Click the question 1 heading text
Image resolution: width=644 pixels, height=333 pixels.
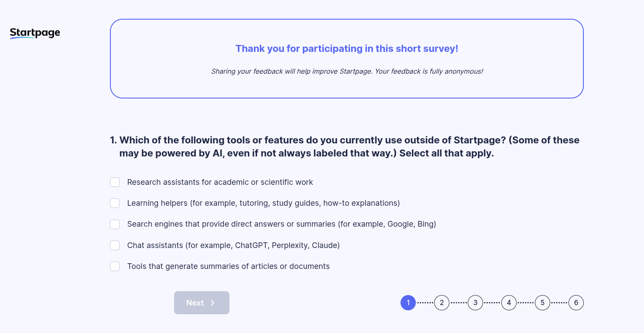click(345, 147)
